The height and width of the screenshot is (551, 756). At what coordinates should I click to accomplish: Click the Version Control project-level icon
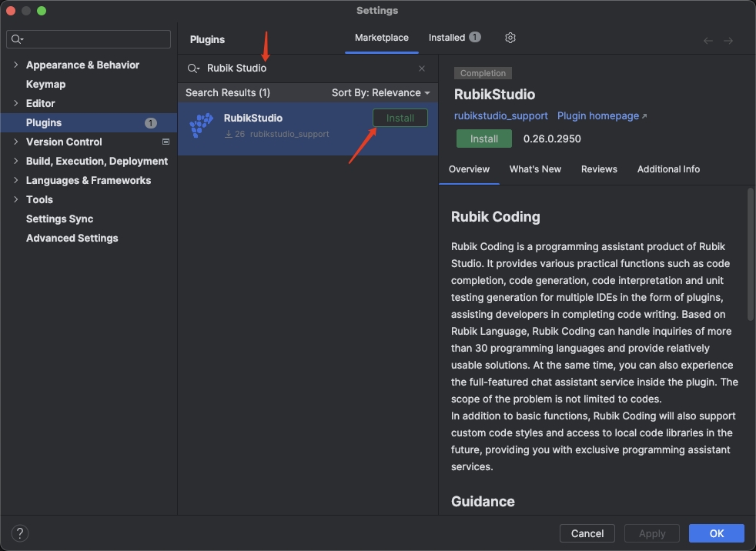[x=166, y=142]
